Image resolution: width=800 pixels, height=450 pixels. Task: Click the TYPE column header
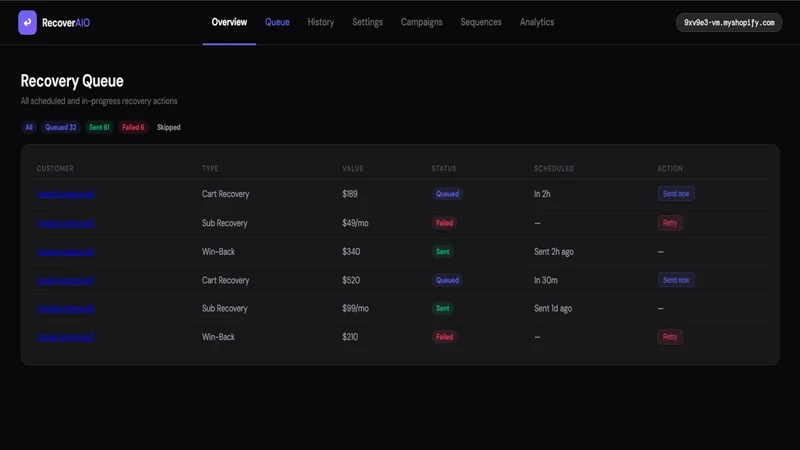210,168
